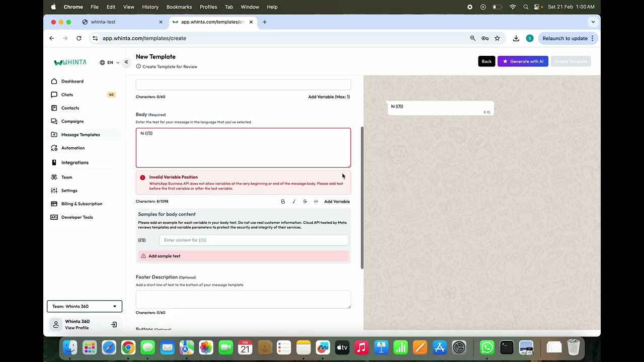
Task: Open the Bookmarks menu
Action: 179,7
